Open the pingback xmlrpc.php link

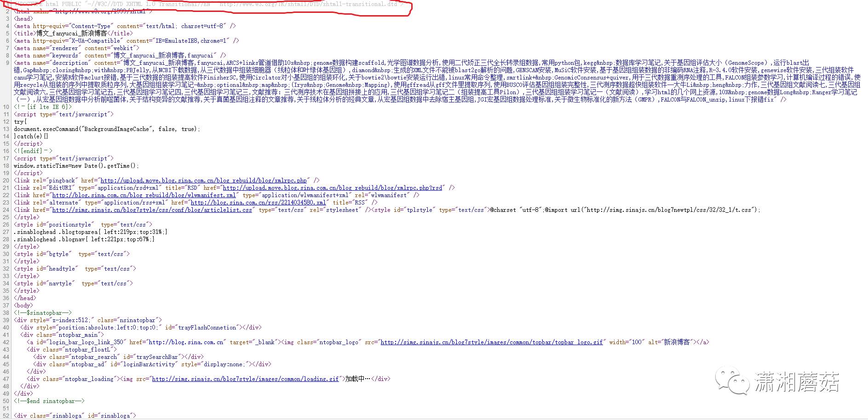203,181
